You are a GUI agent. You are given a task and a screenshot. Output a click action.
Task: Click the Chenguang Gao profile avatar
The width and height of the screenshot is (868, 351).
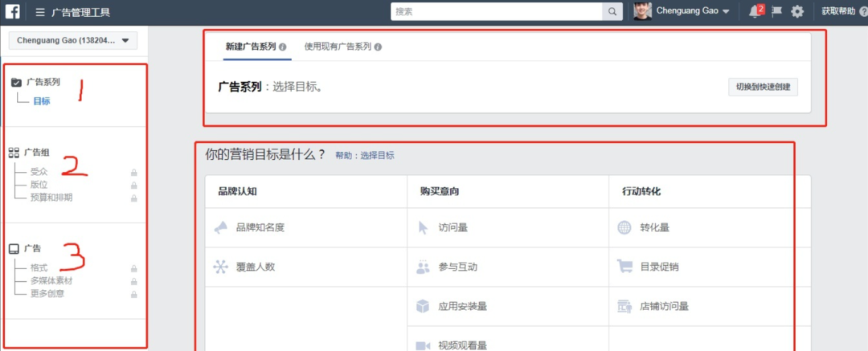(643, 11)
